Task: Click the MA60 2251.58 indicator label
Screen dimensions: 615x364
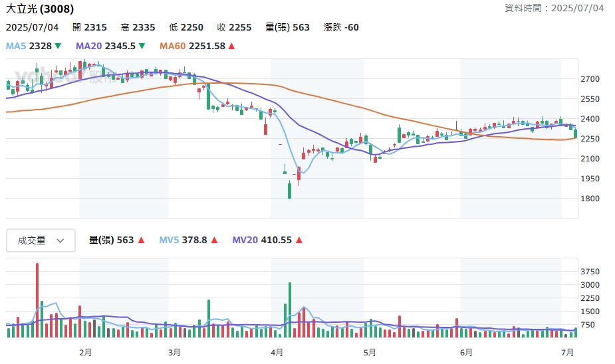Action: click(192, 46)
